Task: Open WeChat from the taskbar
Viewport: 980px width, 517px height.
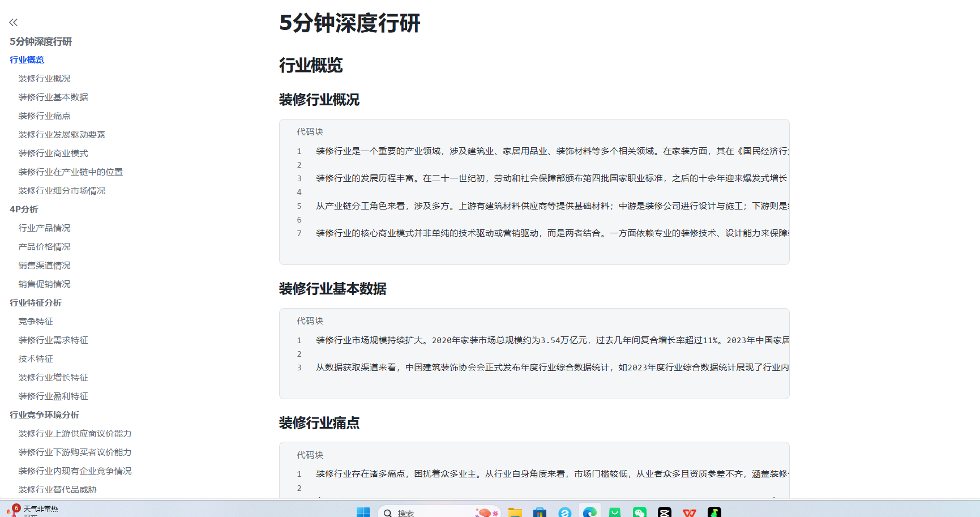Action: [639, 512]
